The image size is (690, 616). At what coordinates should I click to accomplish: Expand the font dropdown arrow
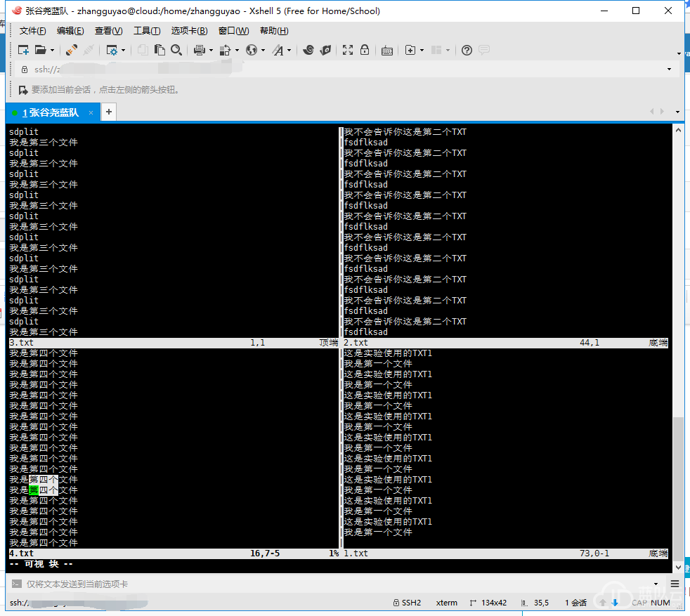point(289,51)
